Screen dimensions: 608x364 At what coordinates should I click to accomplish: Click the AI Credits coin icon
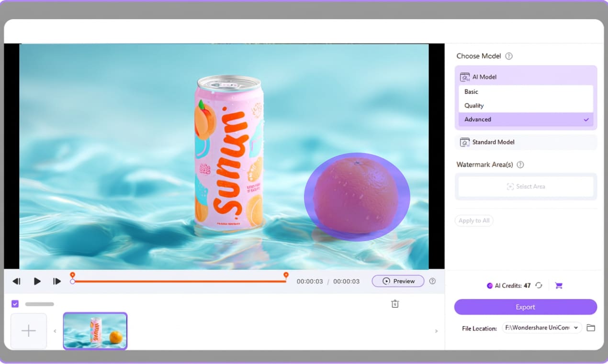[x=490, y=286]
